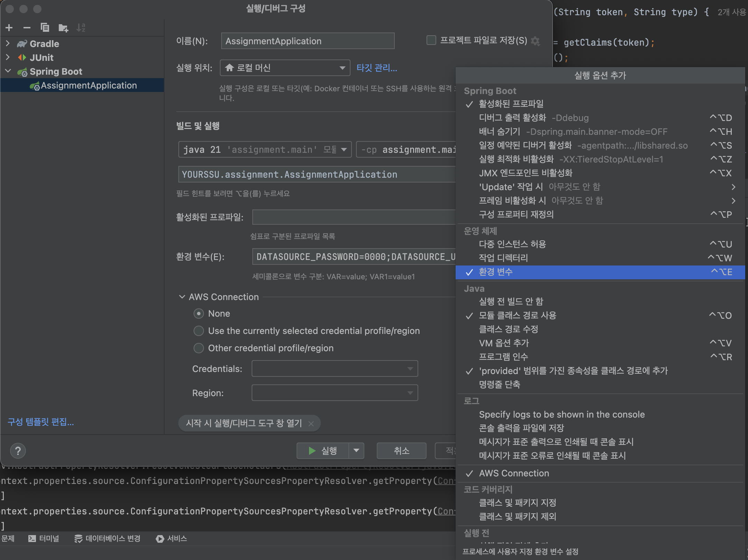This screenshot has width=748, height=560.
Task: Click the 환경 변수 input field
Action: (354, 257)
